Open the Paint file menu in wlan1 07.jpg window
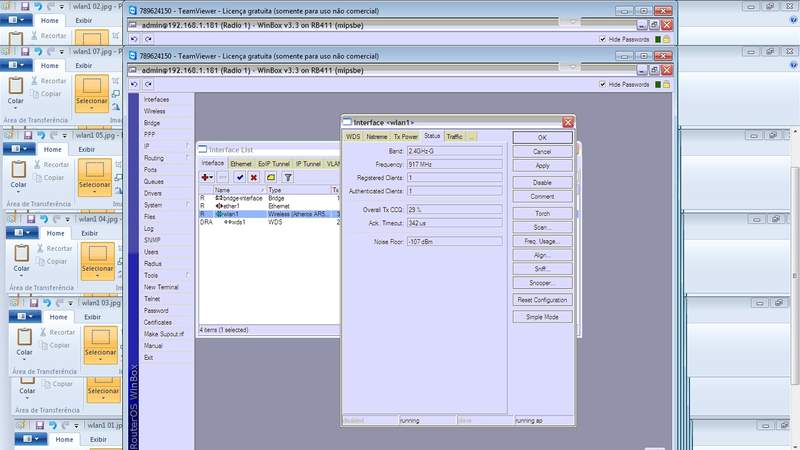This screenshot has height=450, width=800. [x=16, y=65]
